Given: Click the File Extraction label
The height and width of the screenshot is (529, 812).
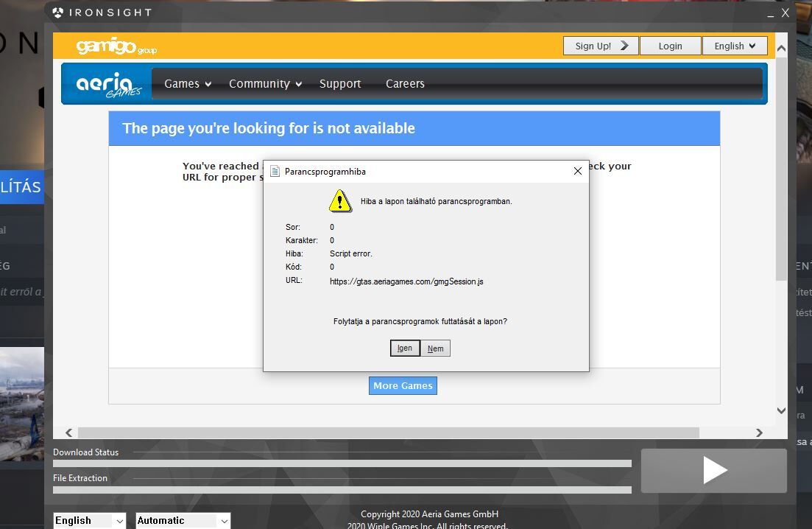Looking at the screenshot, I should pos(80,477).
